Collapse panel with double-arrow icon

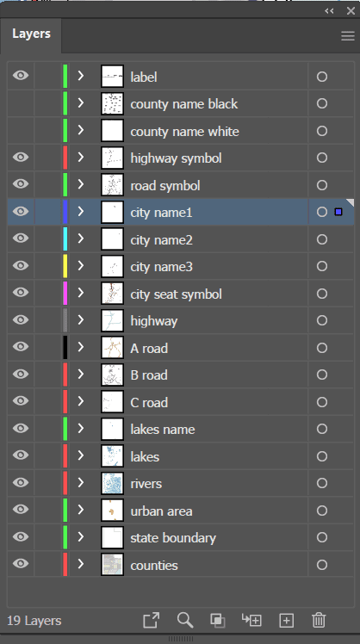329,11
